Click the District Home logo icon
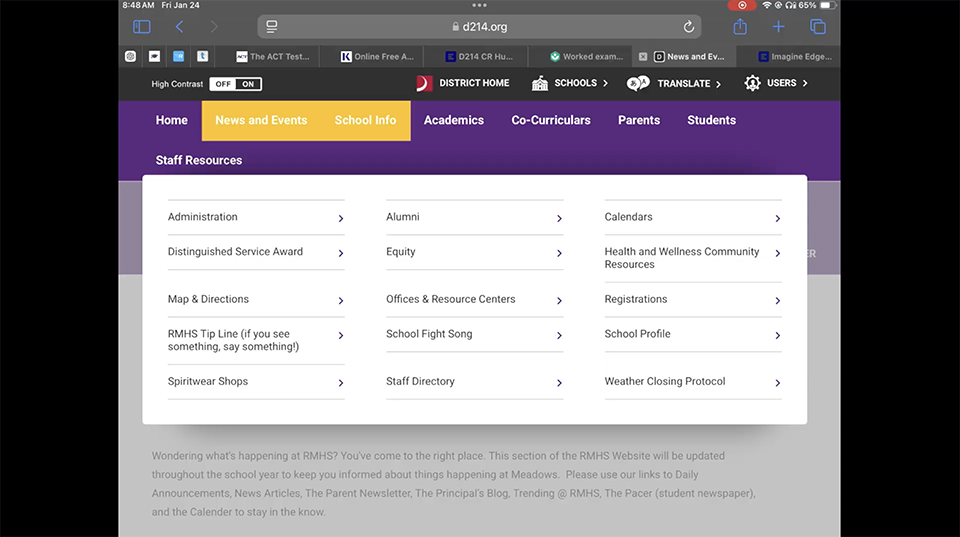The width and height of the screenshot is (960, 537). tap(424, 83)
